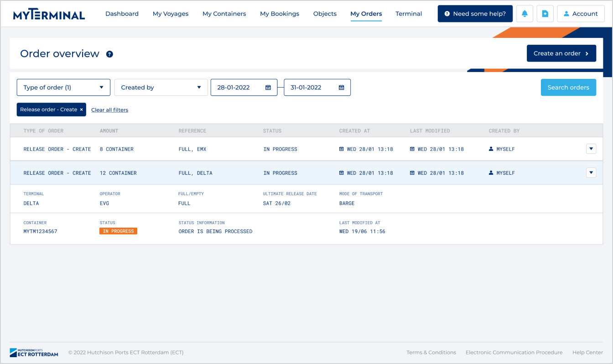Screen dimensions: 613x364
Task: Click the CREATED BY column header
Action: pyautogui.click(x=504, y=131)
